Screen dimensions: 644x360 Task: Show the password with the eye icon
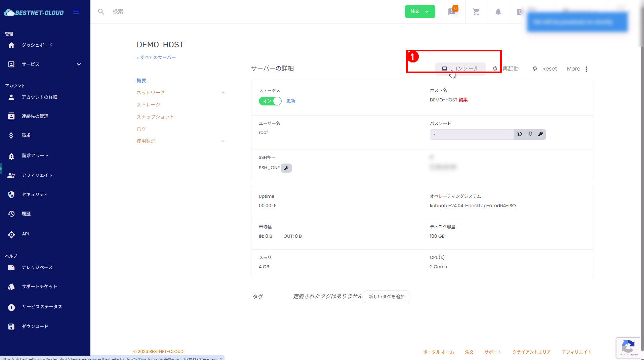[x=519, y=134]
